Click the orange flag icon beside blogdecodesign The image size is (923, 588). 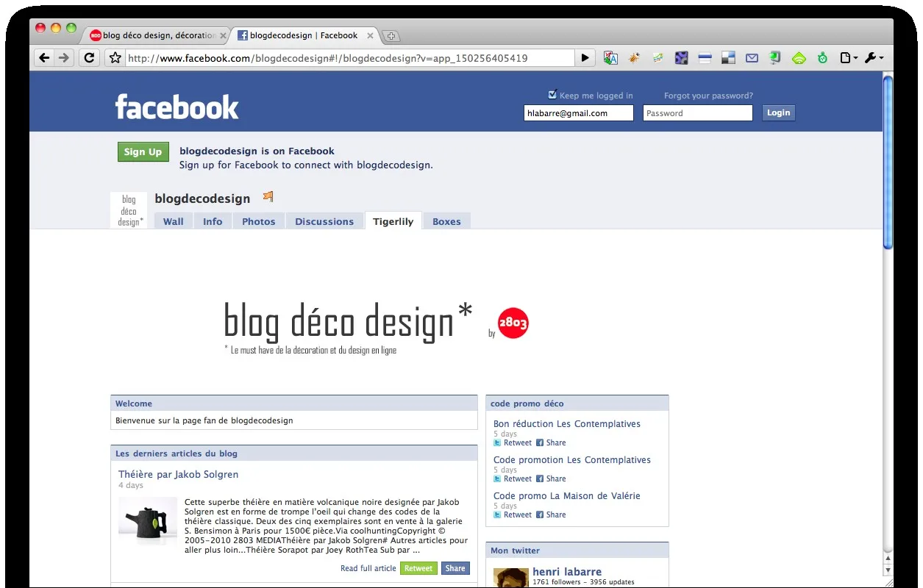pos(268,197)
